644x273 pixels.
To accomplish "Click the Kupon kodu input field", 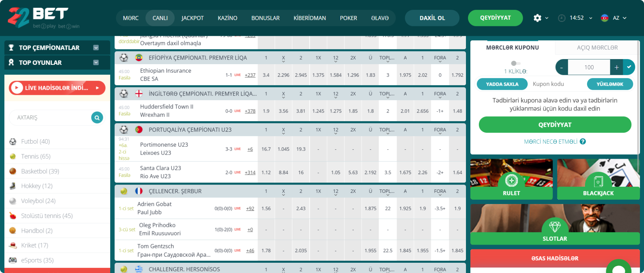I will [557, 84].
